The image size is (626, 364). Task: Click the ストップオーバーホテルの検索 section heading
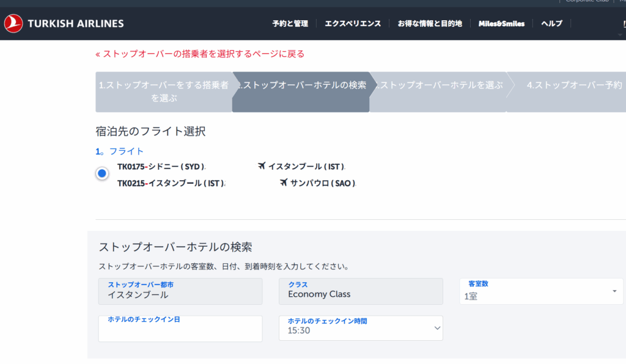(175, 247)
